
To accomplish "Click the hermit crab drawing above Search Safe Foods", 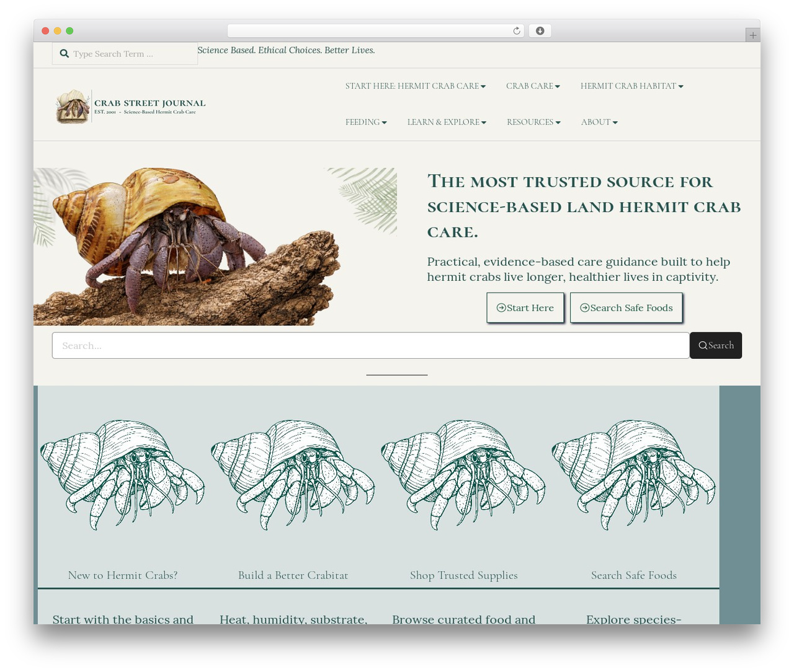I will (633, 475).
